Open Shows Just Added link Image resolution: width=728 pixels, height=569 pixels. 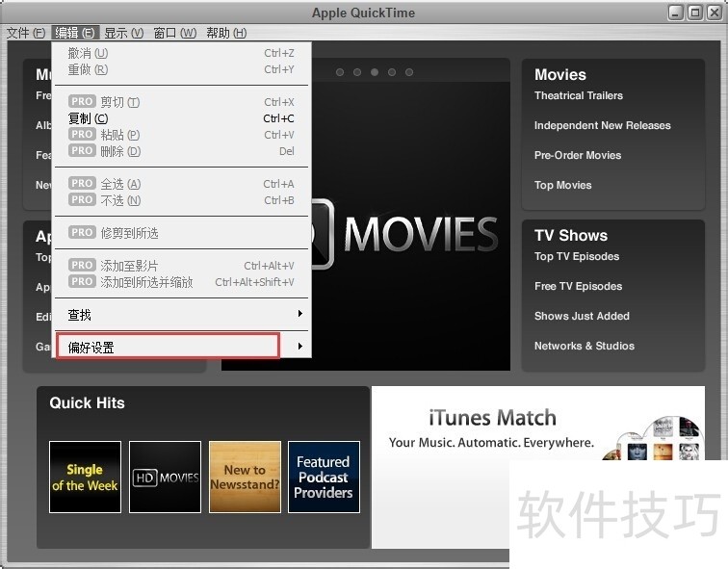pos(582,316)
